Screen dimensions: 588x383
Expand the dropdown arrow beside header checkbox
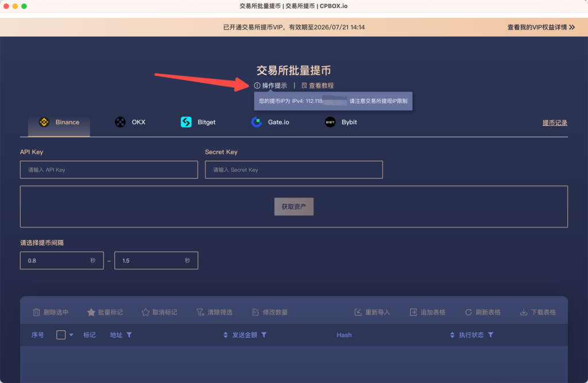point(71,335)
